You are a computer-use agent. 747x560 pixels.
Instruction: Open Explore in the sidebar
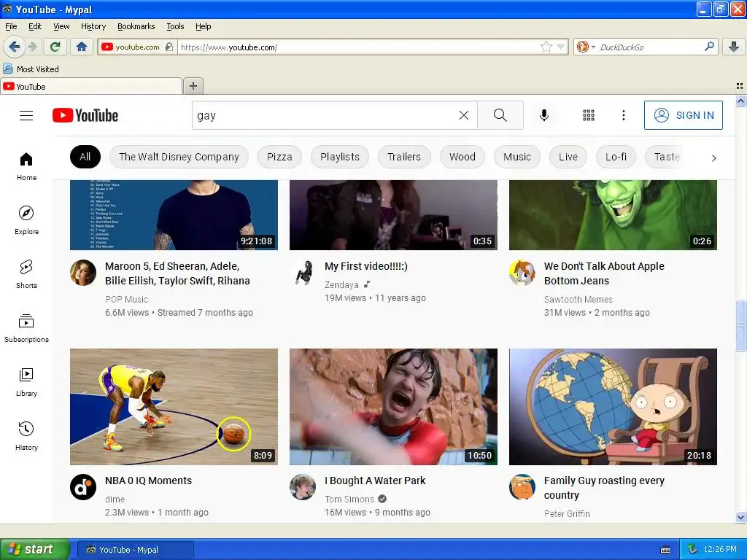26,220
